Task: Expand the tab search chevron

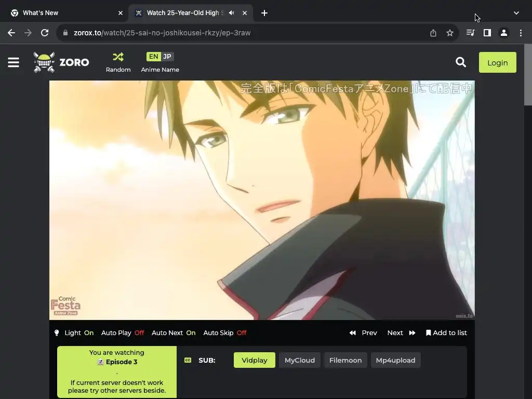Action: pyautogui.click(x=516, y=13)
